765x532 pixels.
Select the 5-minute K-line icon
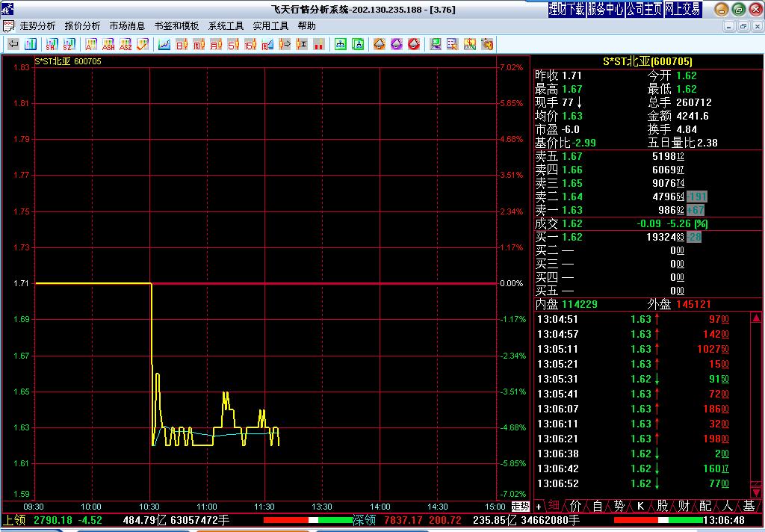[233, 44]
